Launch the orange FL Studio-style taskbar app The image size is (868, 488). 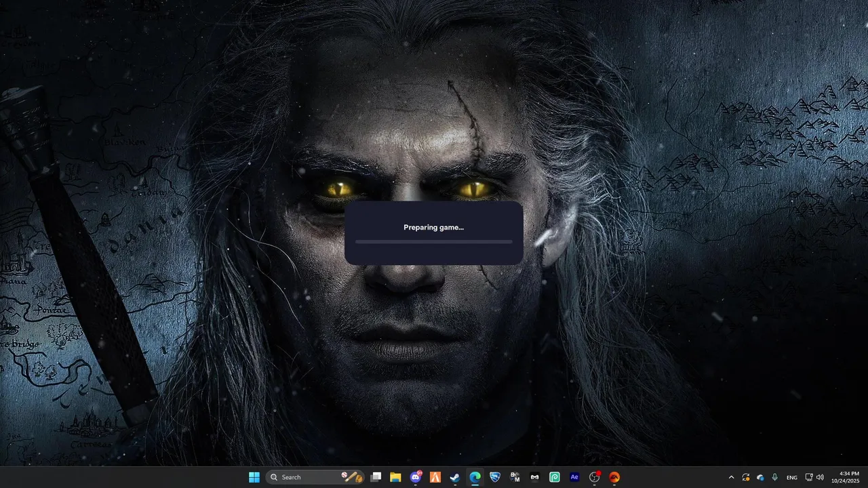click(435, 477)
